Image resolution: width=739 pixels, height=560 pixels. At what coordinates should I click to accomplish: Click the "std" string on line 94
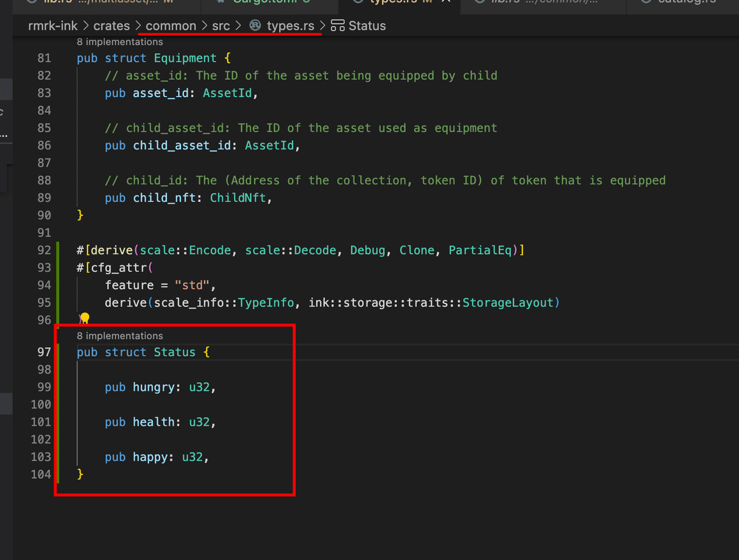tap(192, 286)
